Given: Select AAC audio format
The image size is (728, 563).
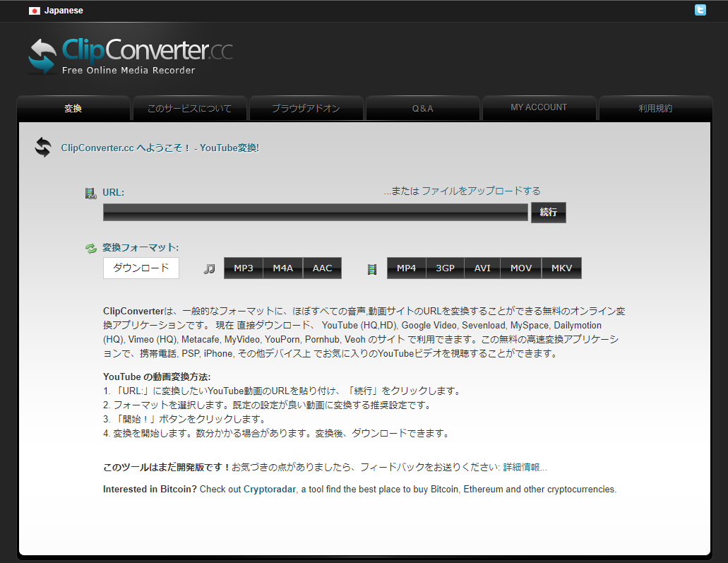Looking at the screenshot, I should tap(322, 268).
